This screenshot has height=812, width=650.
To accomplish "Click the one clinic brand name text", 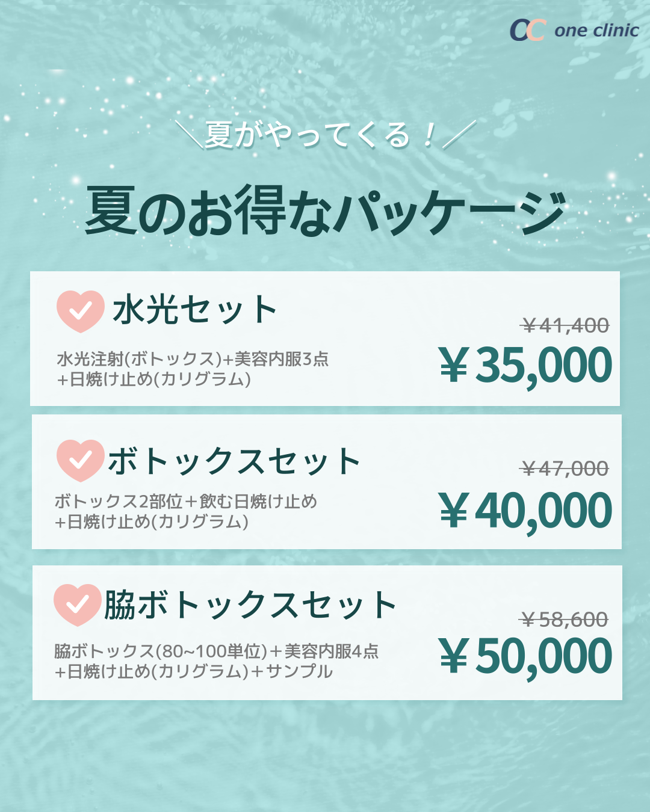I will tap(596, 31).
